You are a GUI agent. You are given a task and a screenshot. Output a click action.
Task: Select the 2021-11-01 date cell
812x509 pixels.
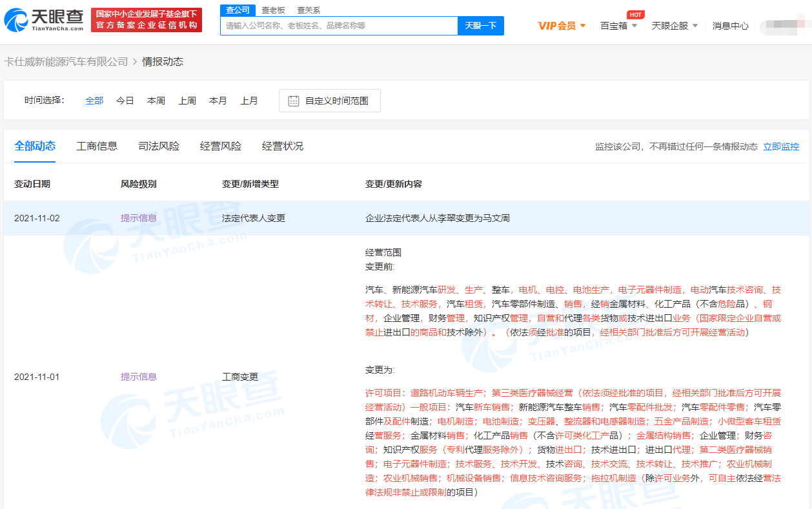[37, 377]
